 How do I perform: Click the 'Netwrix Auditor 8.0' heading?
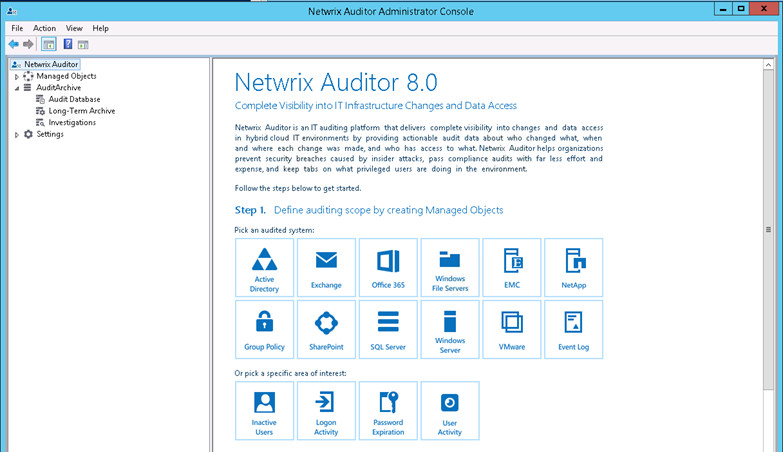(336, 82)
